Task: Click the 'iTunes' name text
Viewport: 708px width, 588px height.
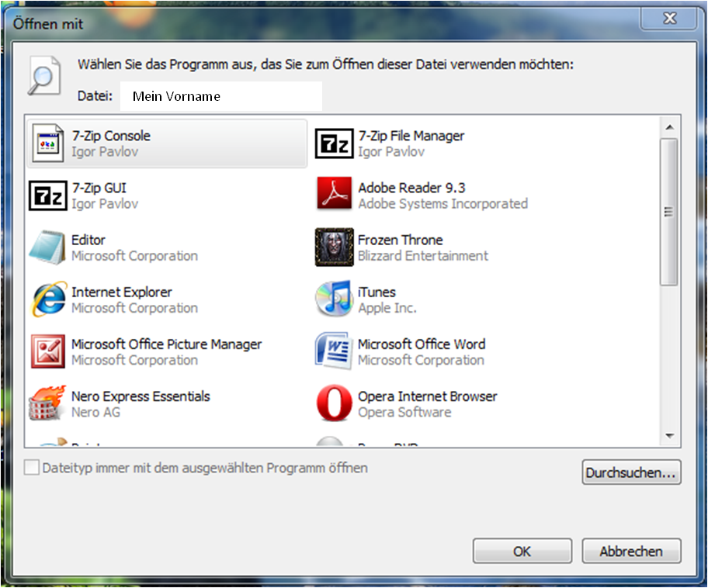Action: pos(377,292)
